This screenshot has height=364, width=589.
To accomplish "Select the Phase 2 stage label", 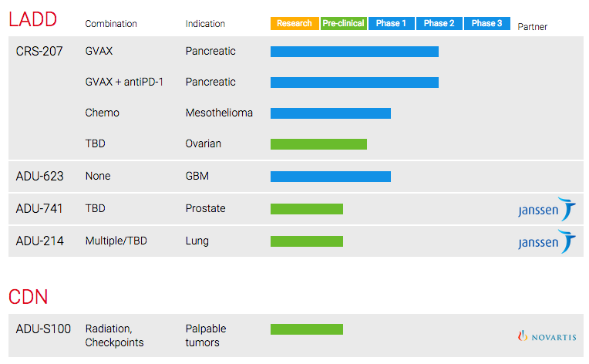I will pyautogui.click(x=439, y=23).
